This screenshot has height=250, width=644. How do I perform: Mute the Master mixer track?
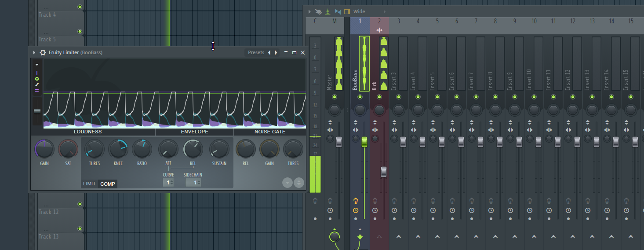335,97
